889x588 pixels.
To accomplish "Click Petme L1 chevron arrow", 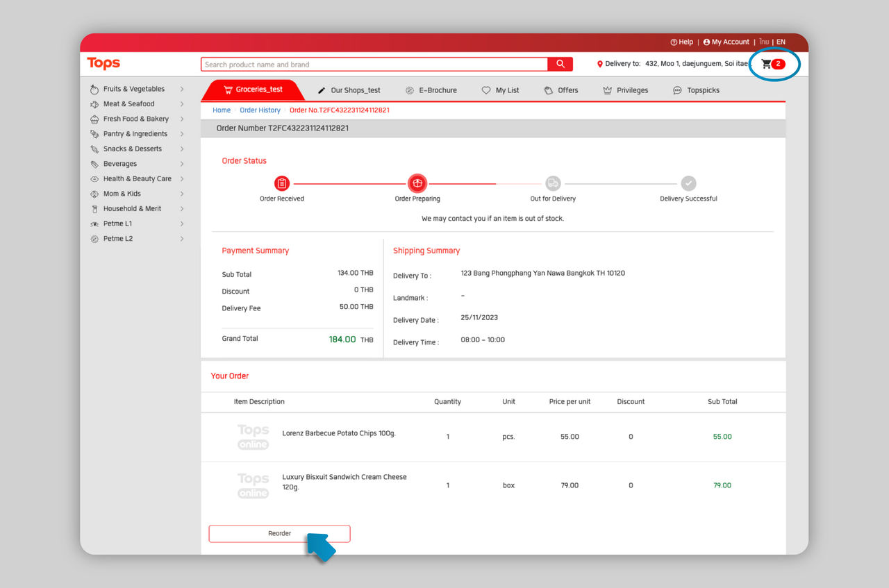I will (x=182, y=224).
